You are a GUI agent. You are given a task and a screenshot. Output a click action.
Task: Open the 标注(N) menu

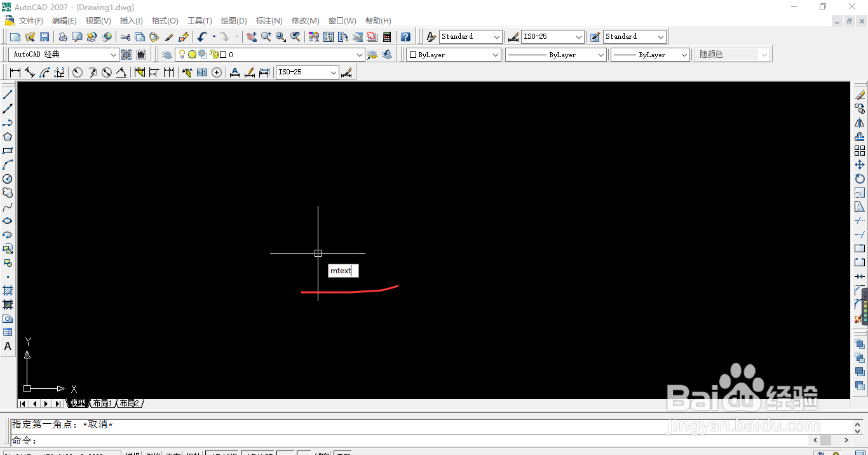pyautogui.click(x=269, y=21)
